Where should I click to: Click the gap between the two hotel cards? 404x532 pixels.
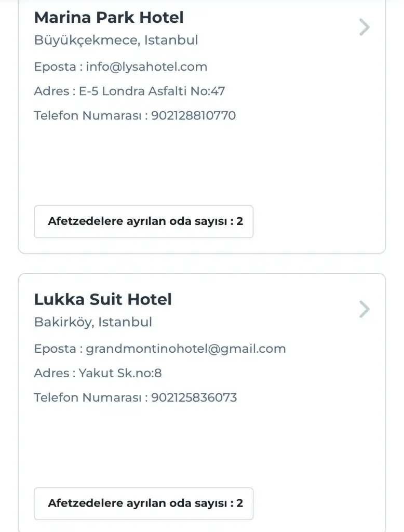(202, 263)
